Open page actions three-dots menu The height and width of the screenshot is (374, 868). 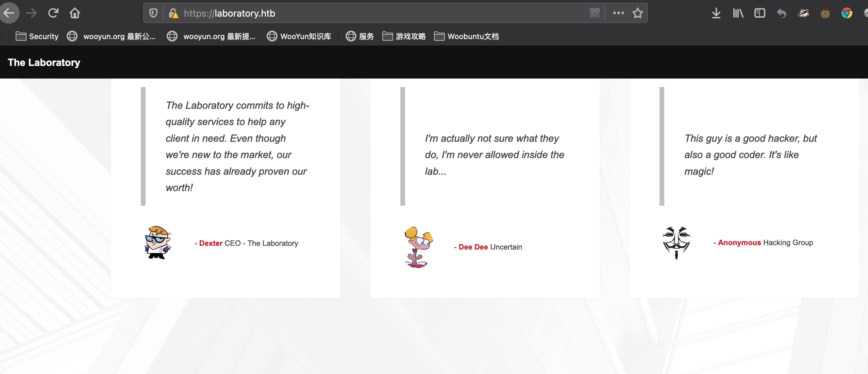618,13
